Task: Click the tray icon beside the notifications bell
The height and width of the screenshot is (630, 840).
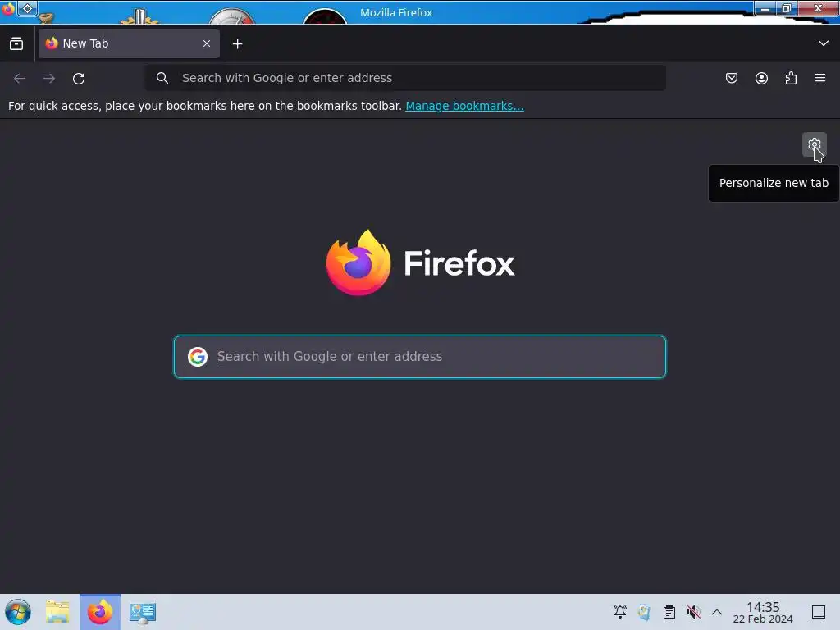Action: pos(645,612)
